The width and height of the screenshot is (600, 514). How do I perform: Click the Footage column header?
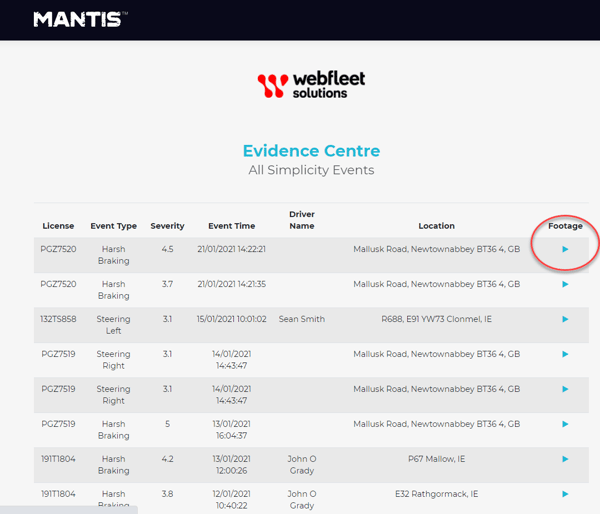click(x=565, y=226)
